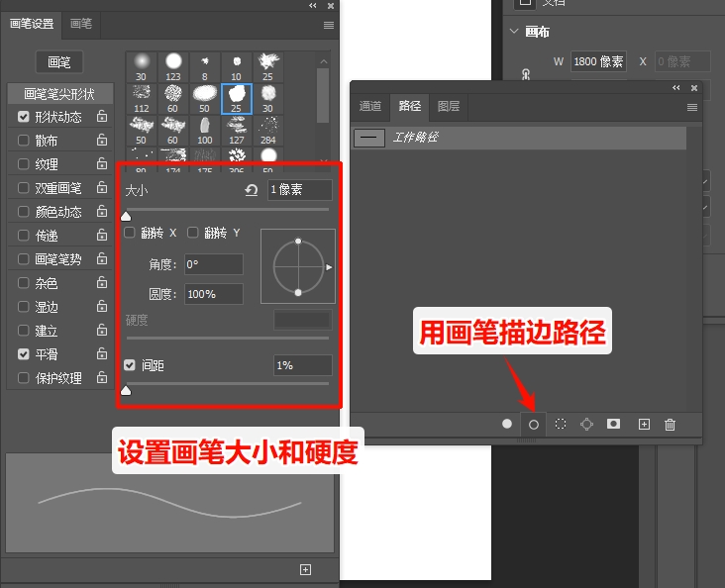The height and width of the screenshot is (588, 725).
Task: Toggle lock for 纹理
Action: tap(102, 163)
